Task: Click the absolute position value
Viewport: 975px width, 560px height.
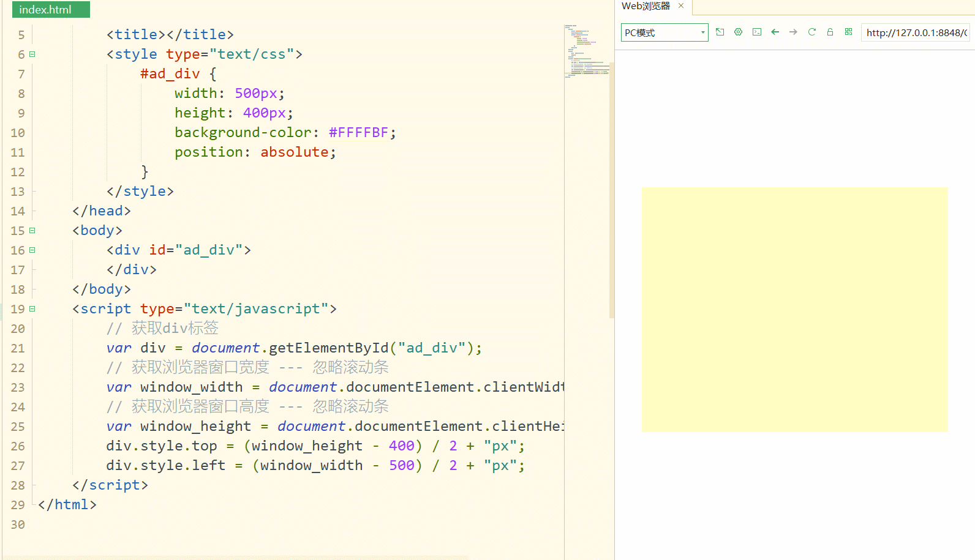Action: (x=295, y=152)
